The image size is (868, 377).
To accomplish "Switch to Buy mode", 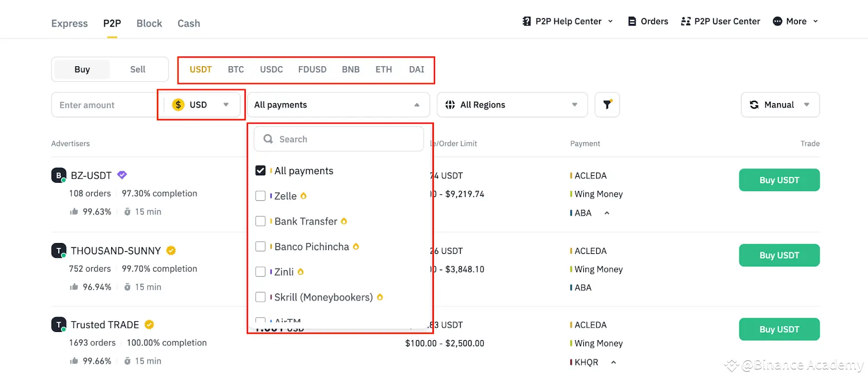I will pyautogui.click(x=82, y=69).
